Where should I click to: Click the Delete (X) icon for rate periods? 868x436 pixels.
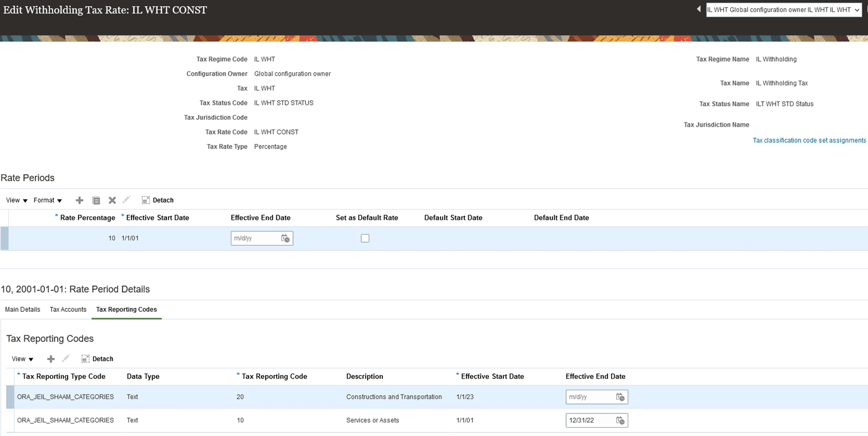pos(112,200)
